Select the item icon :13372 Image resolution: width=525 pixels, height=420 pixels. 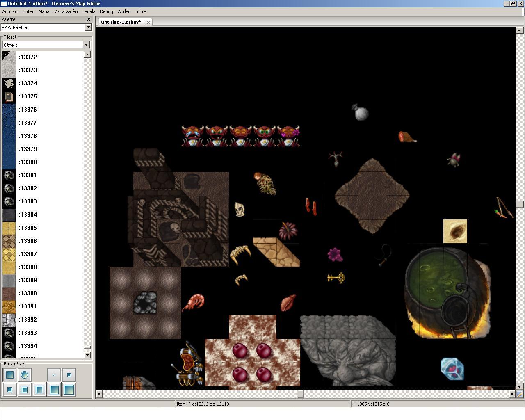coord(9,57)
